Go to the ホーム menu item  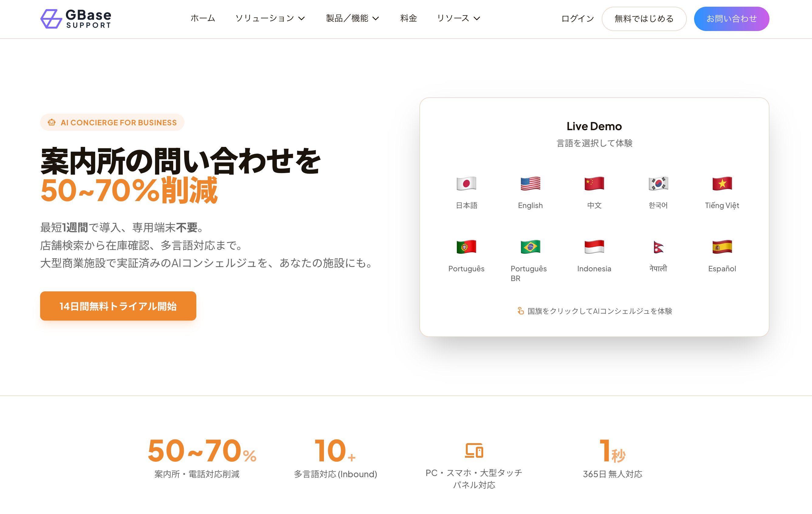point(203,18)
